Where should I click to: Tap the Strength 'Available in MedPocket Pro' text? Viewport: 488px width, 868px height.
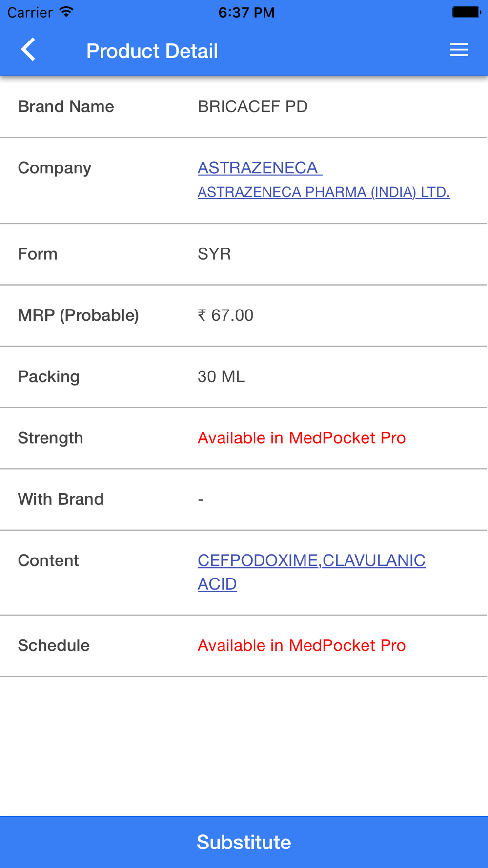301,438
